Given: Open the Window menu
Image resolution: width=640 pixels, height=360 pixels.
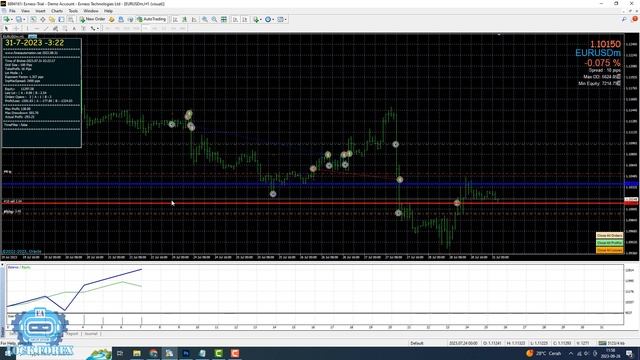Looking at the screenshot, I should (91, 11).
